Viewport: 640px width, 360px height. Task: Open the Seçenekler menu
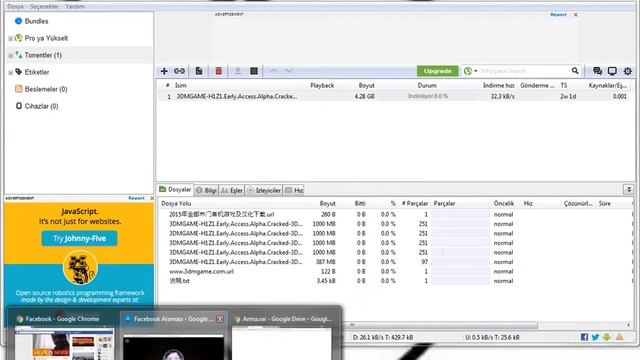tap(44, 7)
